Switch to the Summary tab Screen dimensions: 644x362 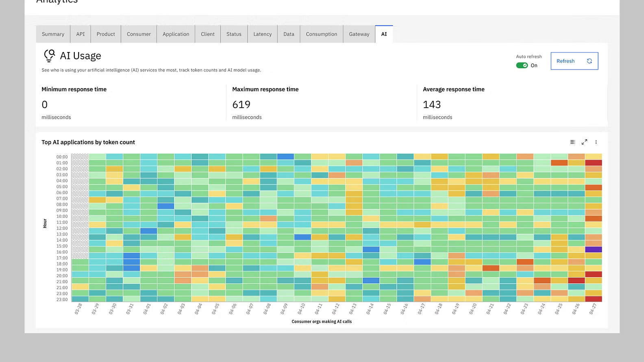[53, 34]
